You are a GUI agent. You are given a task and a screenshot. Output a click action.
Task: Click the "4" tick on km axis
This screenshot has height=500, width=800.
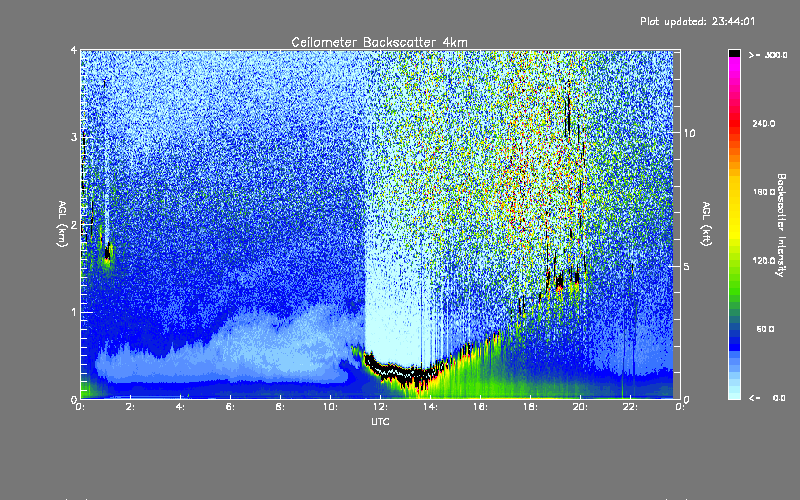click(74, 50)
